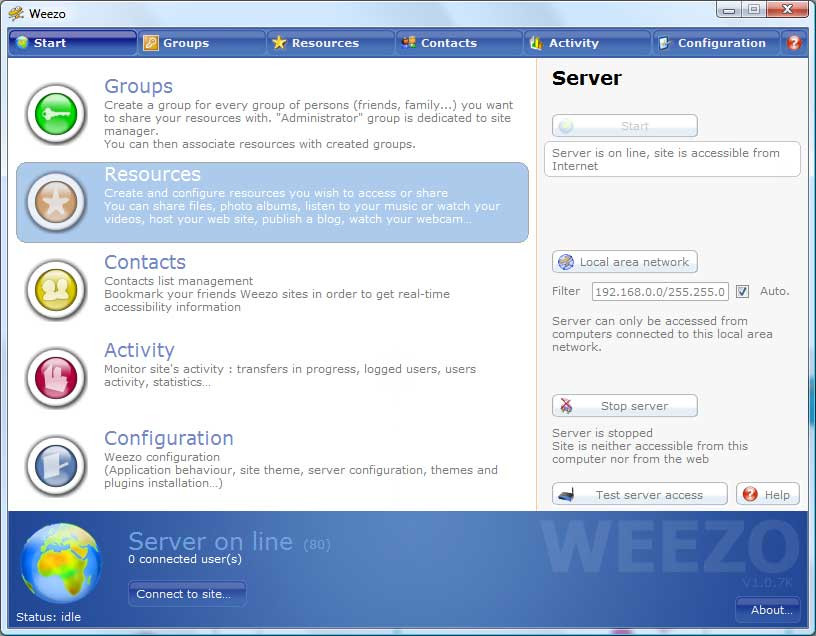Open the Activity tab
The width and height of the screenshot is (816, 636).
tap(588, 43)
